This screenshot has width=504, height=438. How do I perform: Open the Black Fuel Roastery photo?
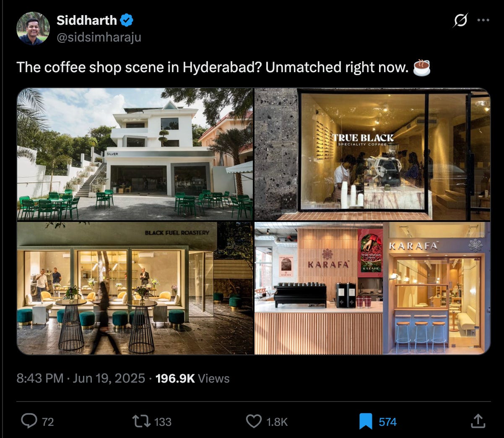pyautogui.click(x=135, y=288)
